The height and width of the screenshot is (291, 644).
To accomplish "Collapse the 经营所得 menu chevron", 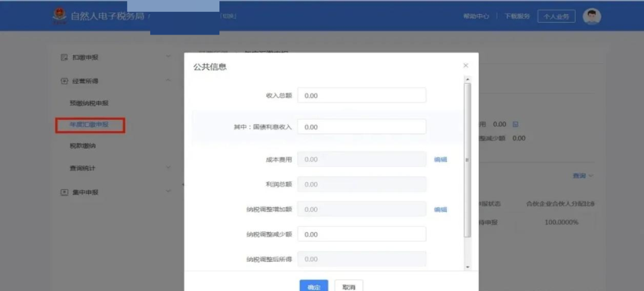I will click(168, 80).
